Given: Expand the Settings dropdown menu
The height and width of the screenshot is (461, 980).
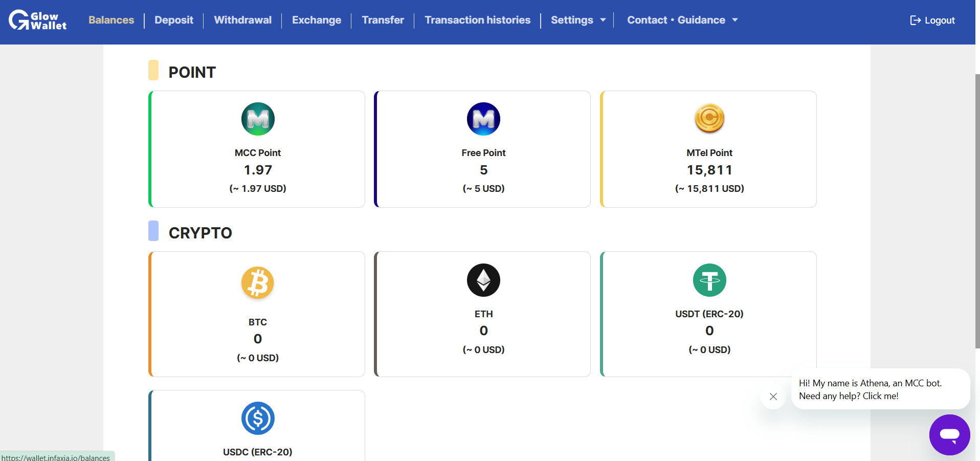Looking at the screenshot, I should click(578, 20).
